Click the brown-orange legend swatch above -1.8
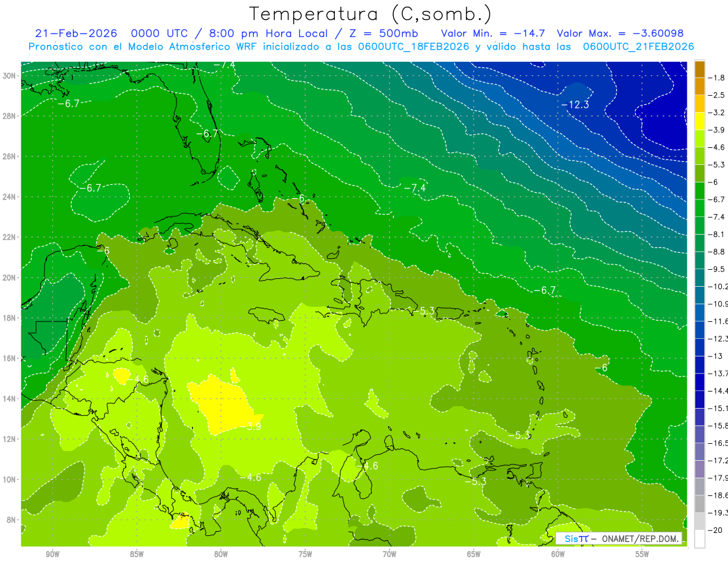The height and width of the screenshot is (562, 728). 699,69
